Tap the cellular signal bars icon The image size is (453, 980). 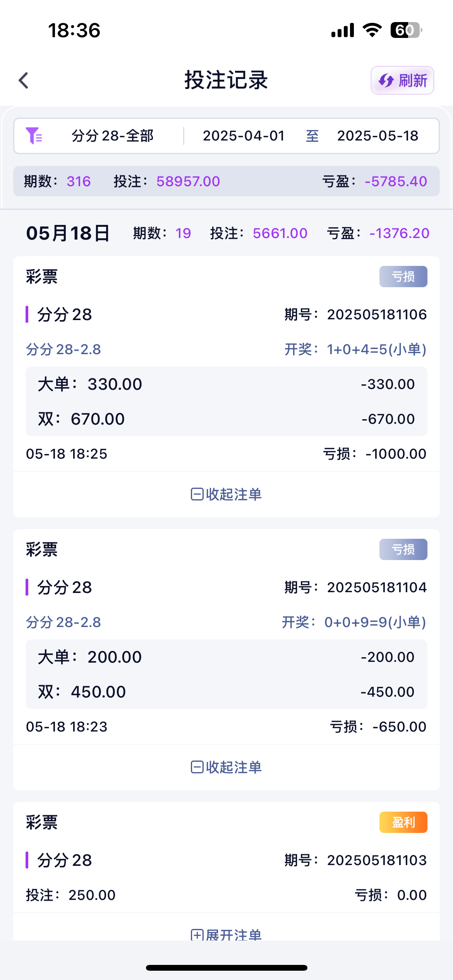[x=343, y=30]
